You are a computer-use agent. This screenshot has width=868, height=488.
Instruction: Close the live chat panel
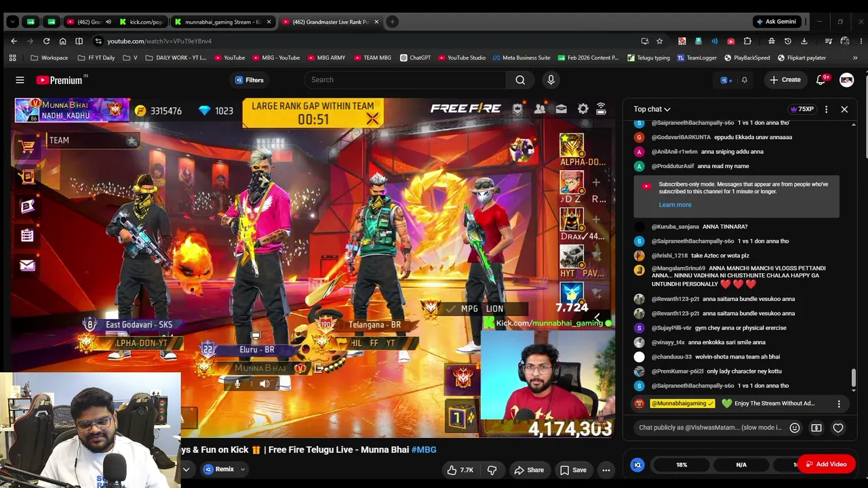[x=844, y=109]
